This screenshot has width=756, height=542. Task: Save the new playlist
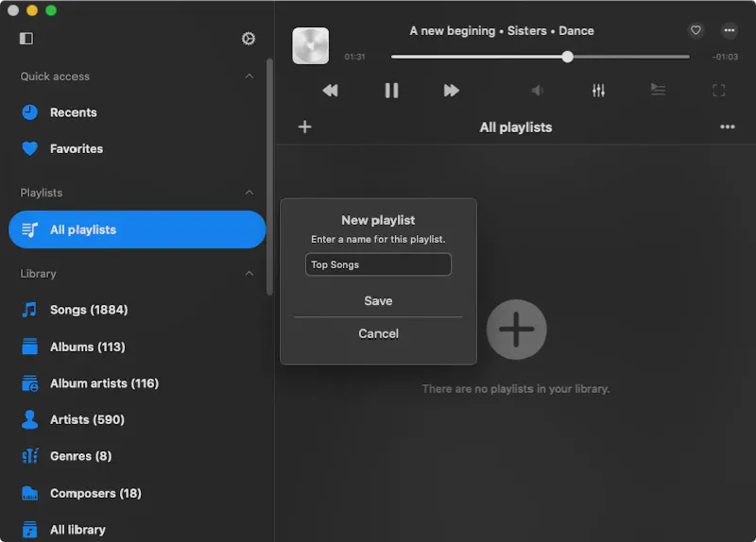coord(378,301)
